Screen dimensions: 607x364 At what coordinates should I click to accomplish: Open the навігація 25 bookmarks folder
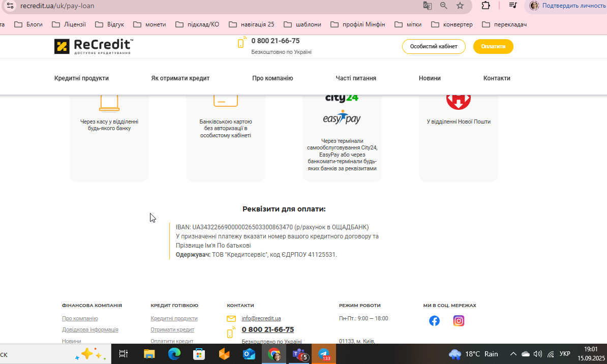(x=251, y=24)
